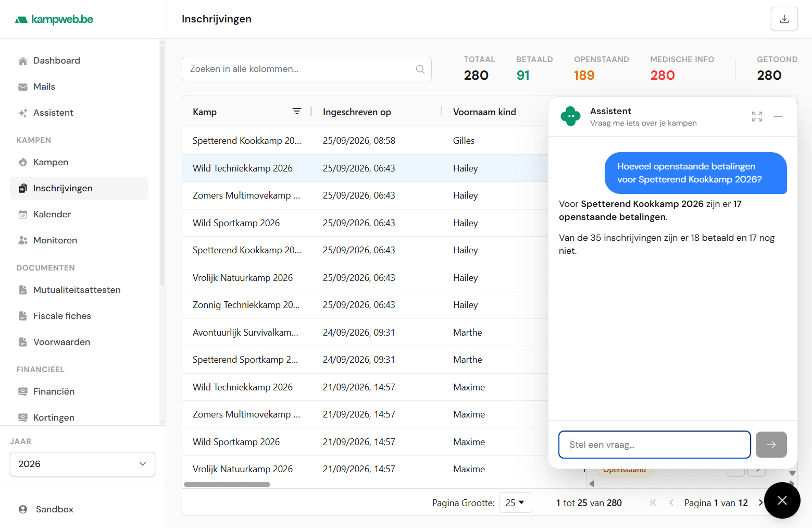812x528 pixels.
Task: Click the Mutualiteitsattesten document icon
Action: click(23, 290)
